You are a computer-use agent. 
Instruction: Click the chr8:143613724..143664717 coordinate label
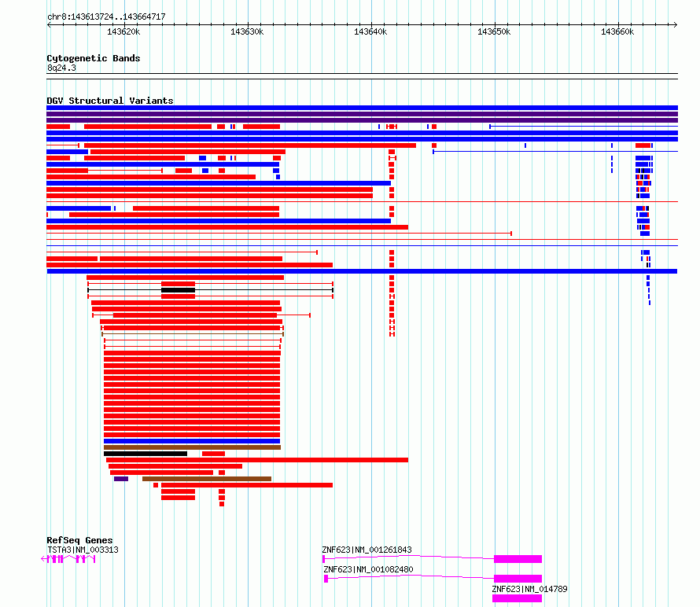pos(106,17)
